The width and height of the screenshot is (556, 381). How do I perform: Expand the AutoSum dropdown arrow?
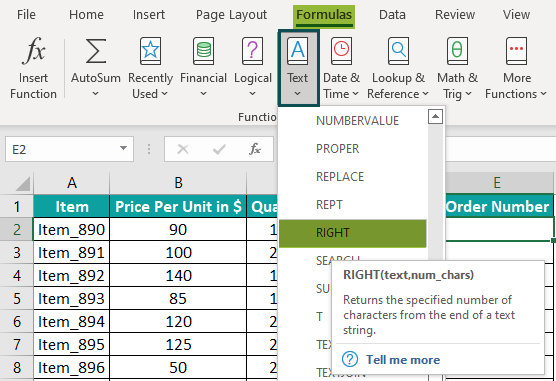[95, 94]
